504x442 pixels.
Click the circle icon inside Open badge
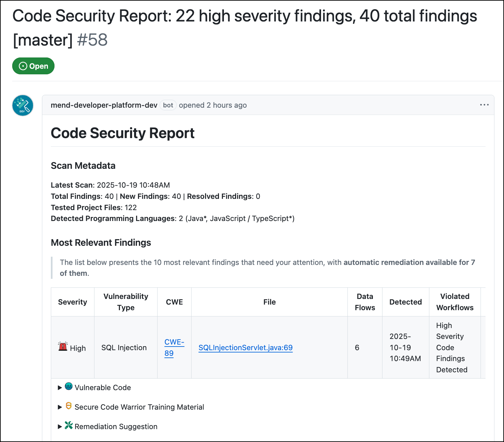[23, 66]
